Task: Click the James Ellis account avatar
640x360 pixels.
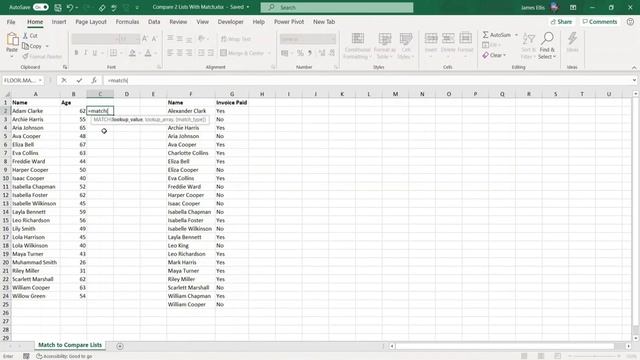Action: point(554,7)
